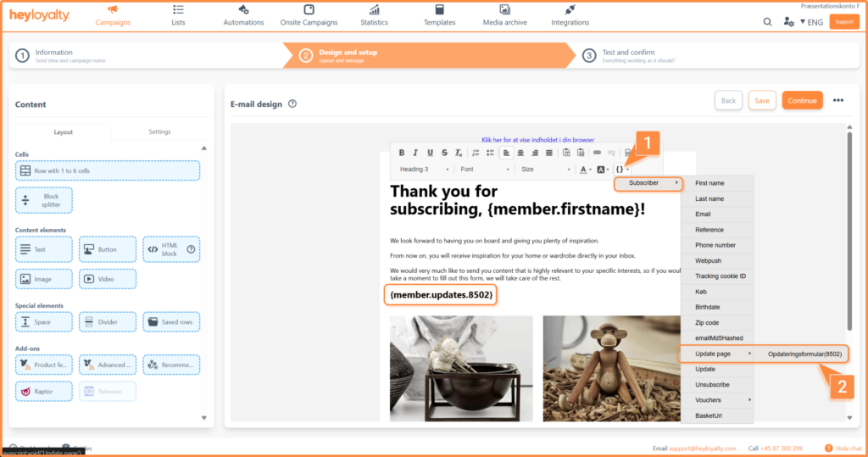Click the strikethrough formatting icon
Image resolution: width=868 pixels, height=457 pixels.
[x=445, y=153]
